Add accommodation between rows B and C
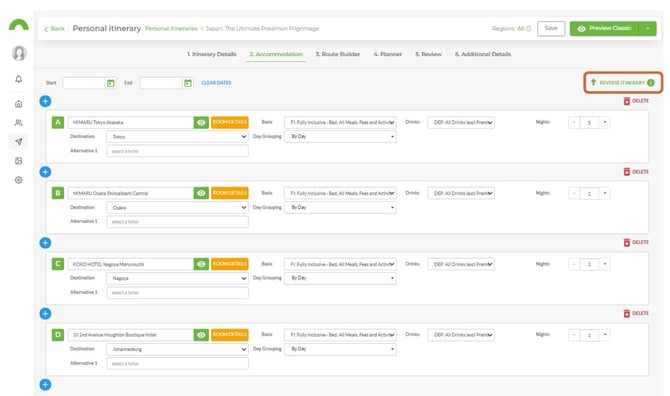 click(x=45, y=243)
